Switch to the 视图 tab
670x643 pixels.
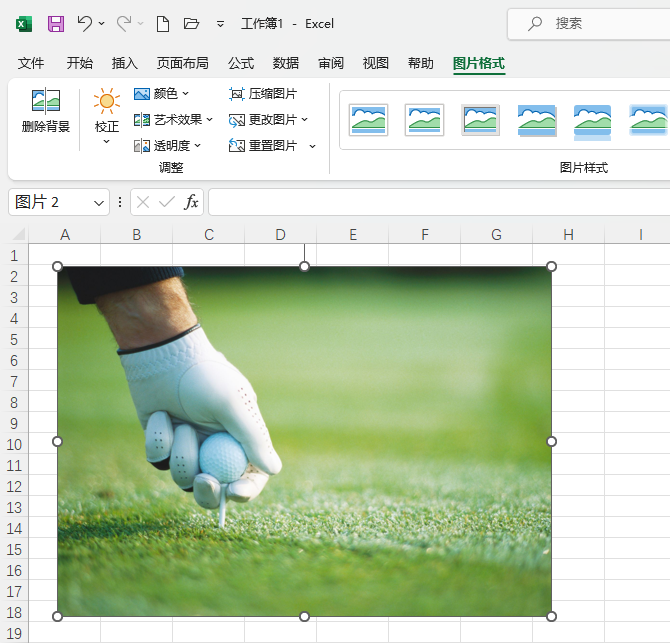376,63
